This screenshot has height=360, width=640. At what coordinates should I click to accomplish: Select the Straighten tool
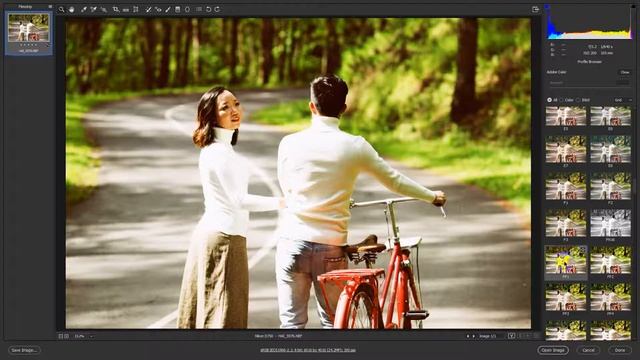[x=126, y=9]
